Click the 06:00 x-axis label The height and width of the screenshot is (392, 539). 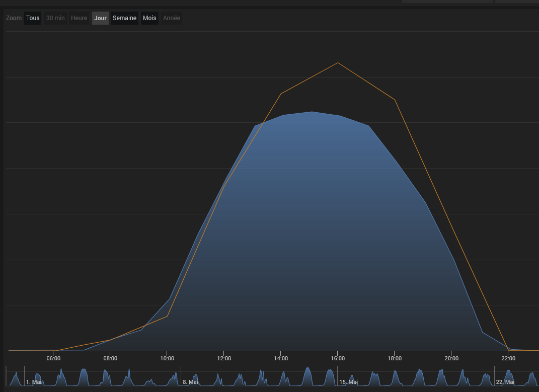tap(53, 358)
